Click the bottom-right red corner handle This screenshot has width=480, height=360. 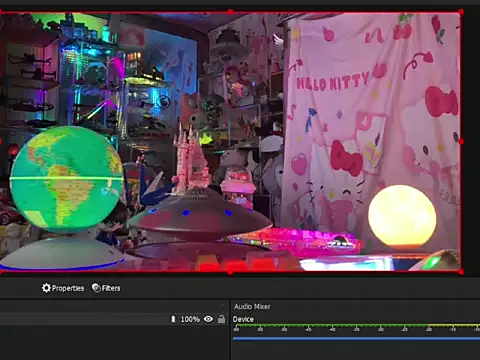tap(461, 272)
